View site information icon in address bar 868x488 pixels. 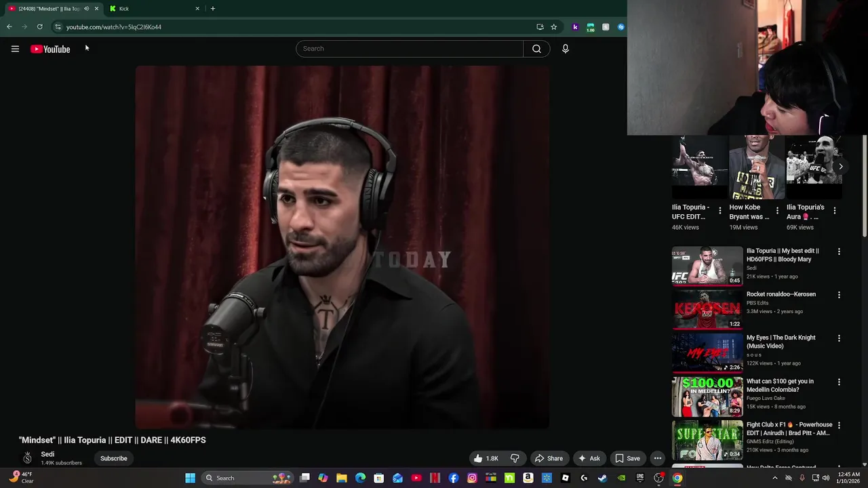[x=58, y=27]
